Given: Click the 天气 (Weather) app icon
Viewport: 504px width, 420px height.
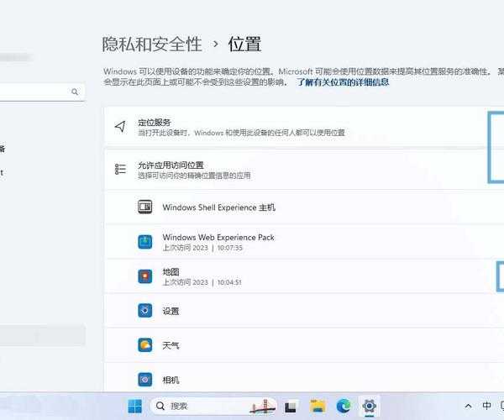Looking at the screenshot, I should (144, 345).
